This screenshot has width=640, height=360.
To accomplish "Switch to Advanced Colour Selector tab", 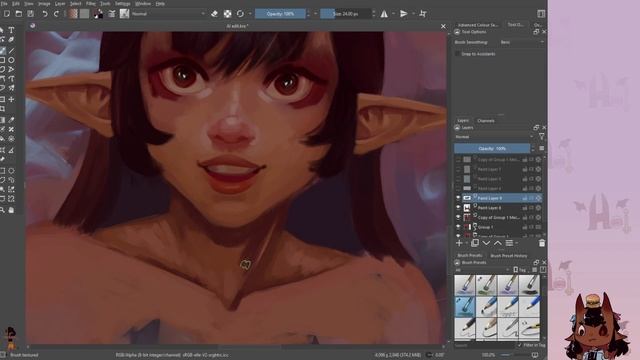I will pos(478,25).
